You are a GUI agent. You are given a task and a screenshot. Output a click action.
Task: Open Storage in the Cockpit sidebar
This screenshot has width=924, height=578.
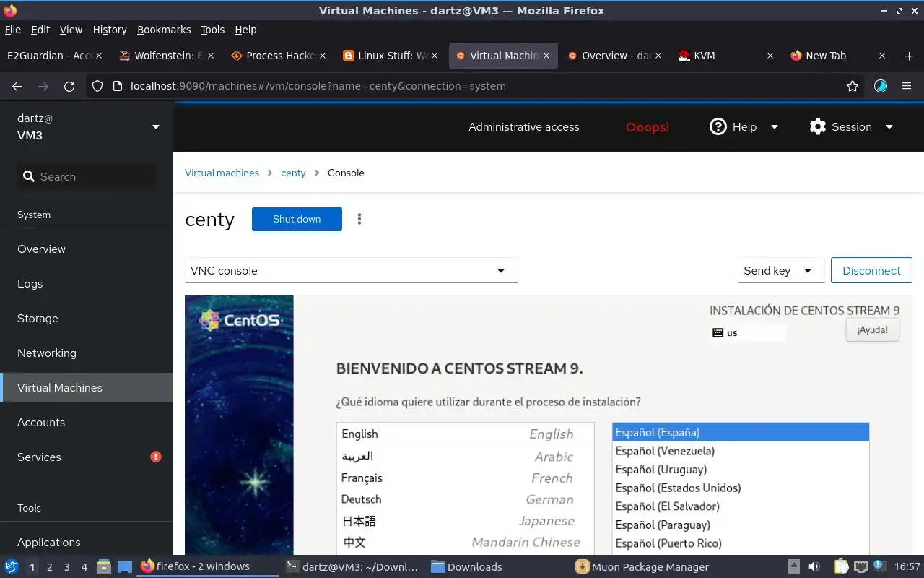[x=87, y=318]
